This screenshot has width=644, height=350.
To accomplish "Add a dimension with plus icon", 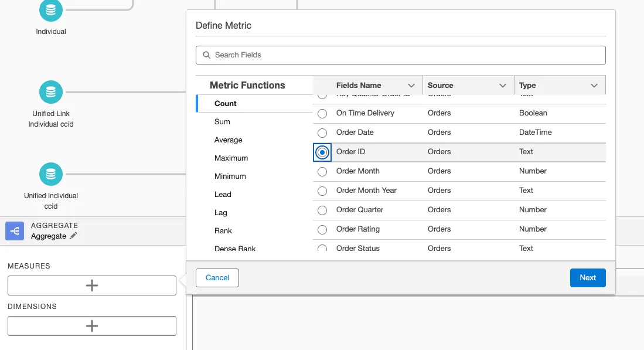I will (92, 326).
